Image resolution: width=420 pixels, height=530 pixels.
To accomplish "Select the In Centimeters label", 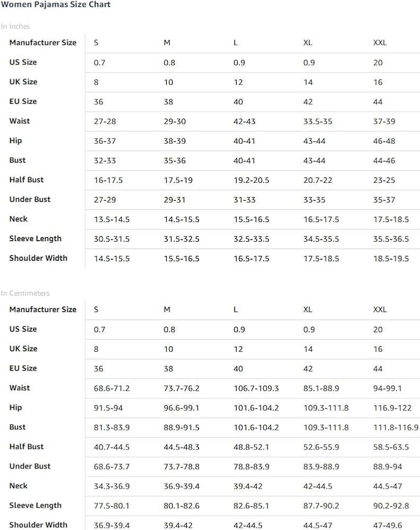I will pyautogui.click(x=25, y=293).
